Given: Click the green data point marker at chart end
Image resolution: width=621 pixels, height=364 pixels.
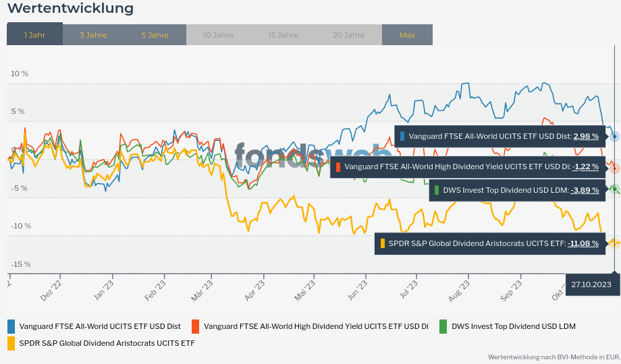Looking at the screenshot, I should pyautogui.click(x=615, y=189).
